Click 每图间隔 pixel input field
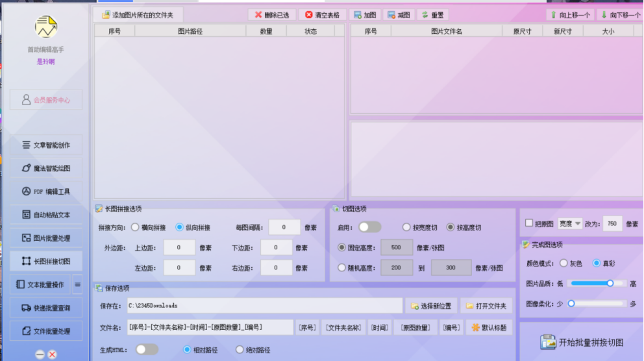The width and height of the screenshot is (644, 361). click(x=284, y=227)
